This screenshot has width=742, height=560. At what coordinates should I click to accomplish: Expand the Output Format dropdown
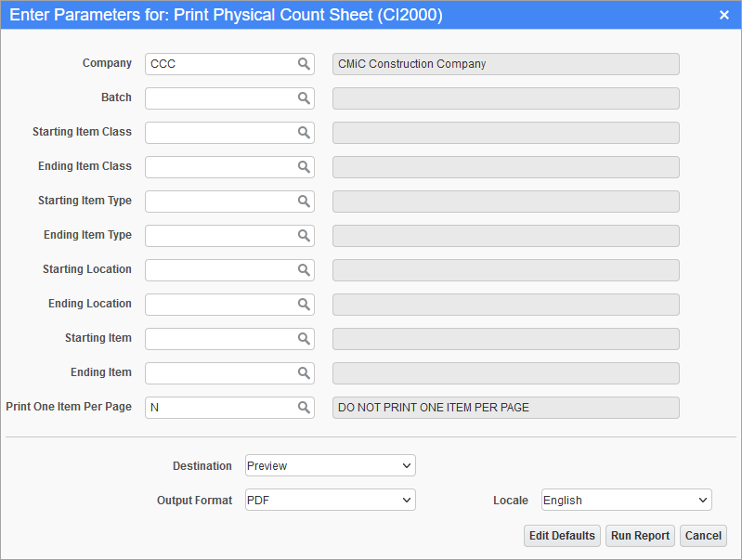[x=331, y=500]
